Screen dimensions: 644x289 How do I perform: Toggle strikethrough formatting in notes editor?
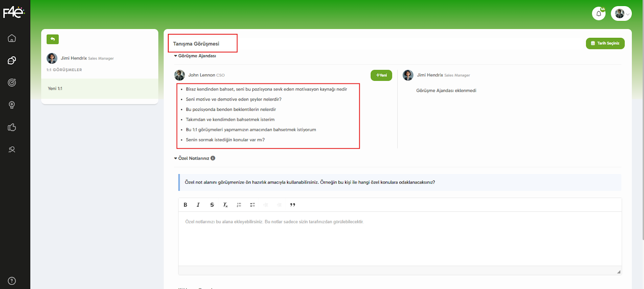(x=212, y=205)
